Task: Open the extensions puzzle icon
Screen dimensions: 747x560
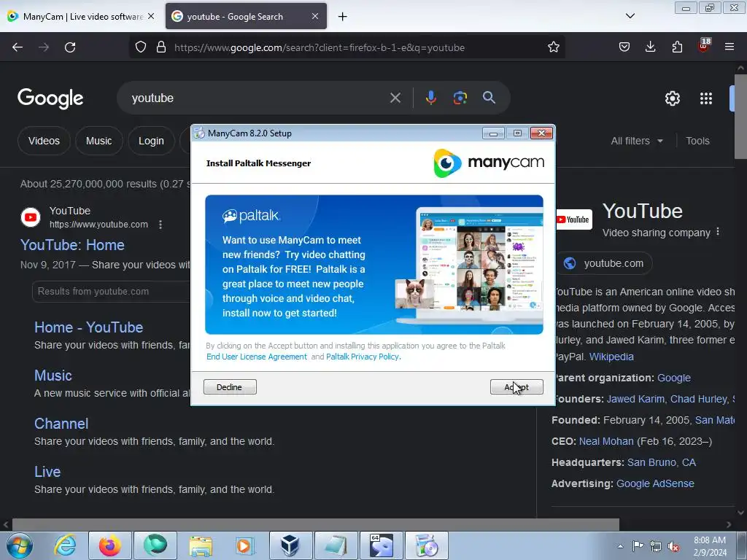Action: coord(677,47)
